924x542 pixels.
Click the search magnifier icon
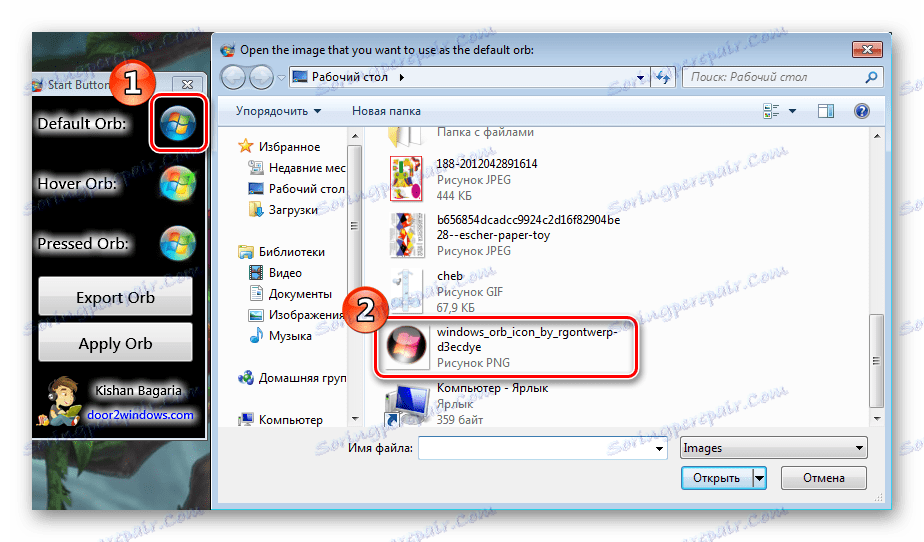coord(871,77)
